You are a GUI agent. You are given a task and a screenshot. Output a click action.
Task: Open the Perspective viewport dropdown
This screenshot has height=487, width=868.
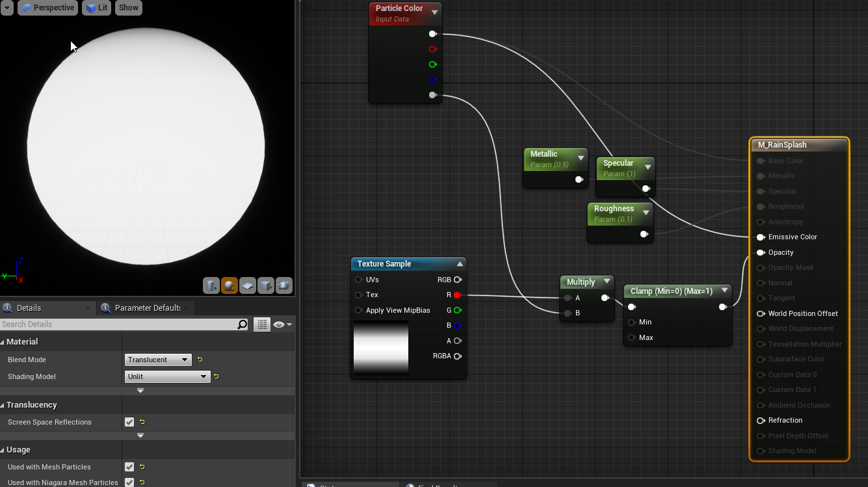click(x=47, y=8)
